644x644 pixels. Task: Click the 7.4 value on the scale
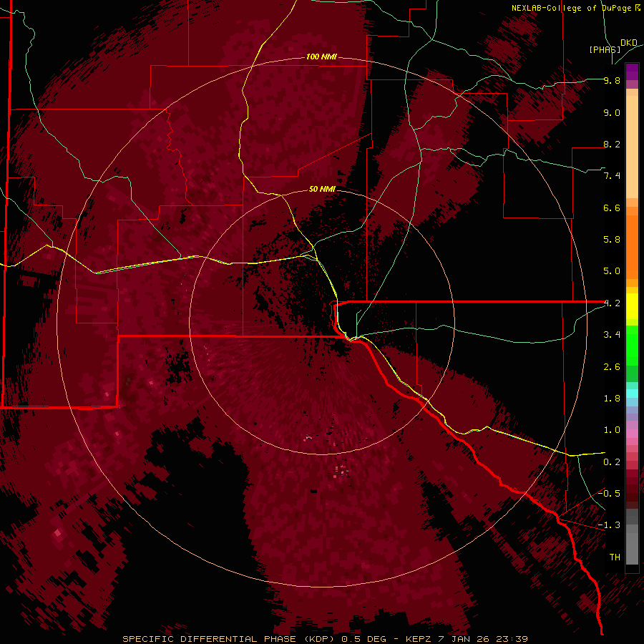(612, 176)
